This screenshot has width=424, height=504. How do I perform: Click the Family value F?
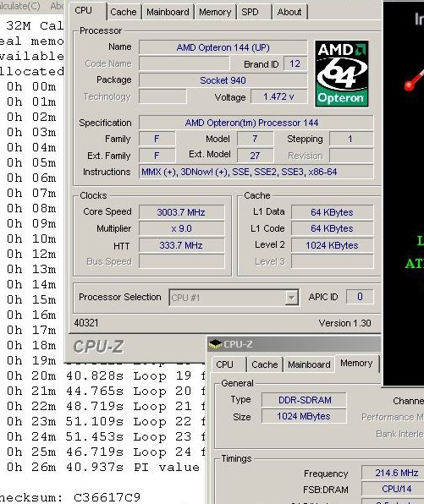pos(157,139)
